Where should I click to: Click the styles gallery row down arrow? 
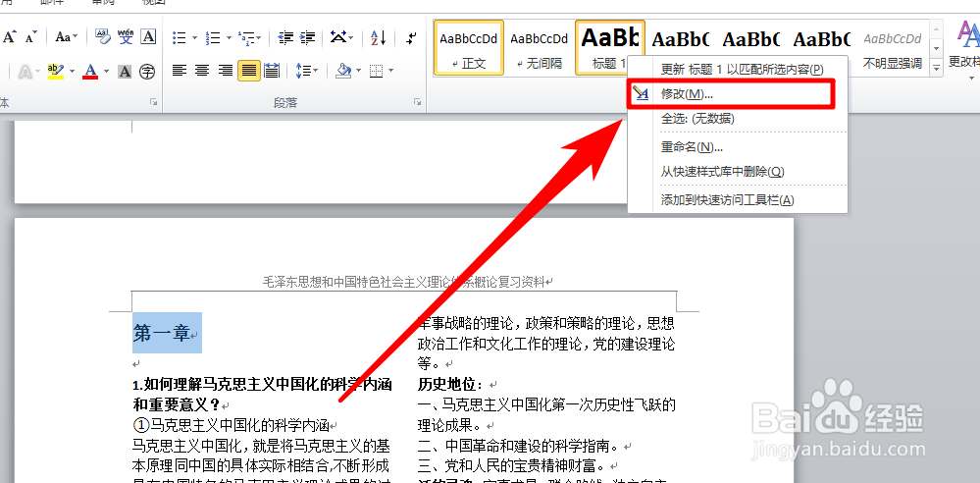[936, 47]
